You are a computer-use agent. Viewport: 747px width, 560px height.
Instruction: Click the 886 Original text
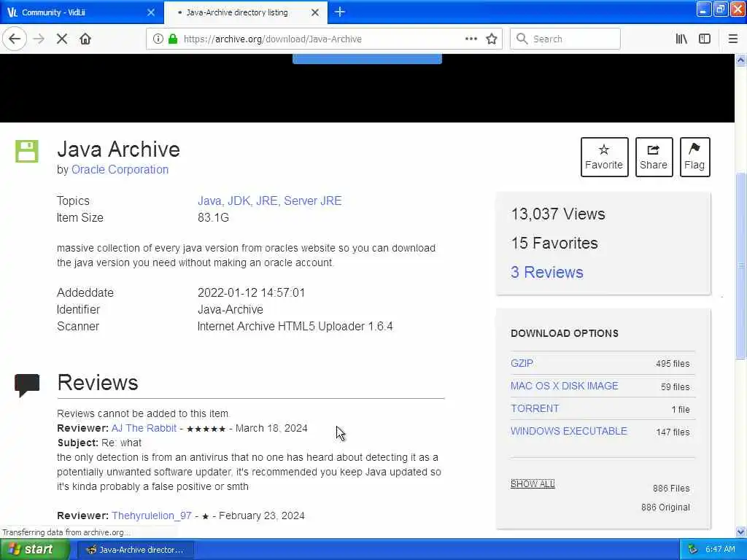coord(665,507)
